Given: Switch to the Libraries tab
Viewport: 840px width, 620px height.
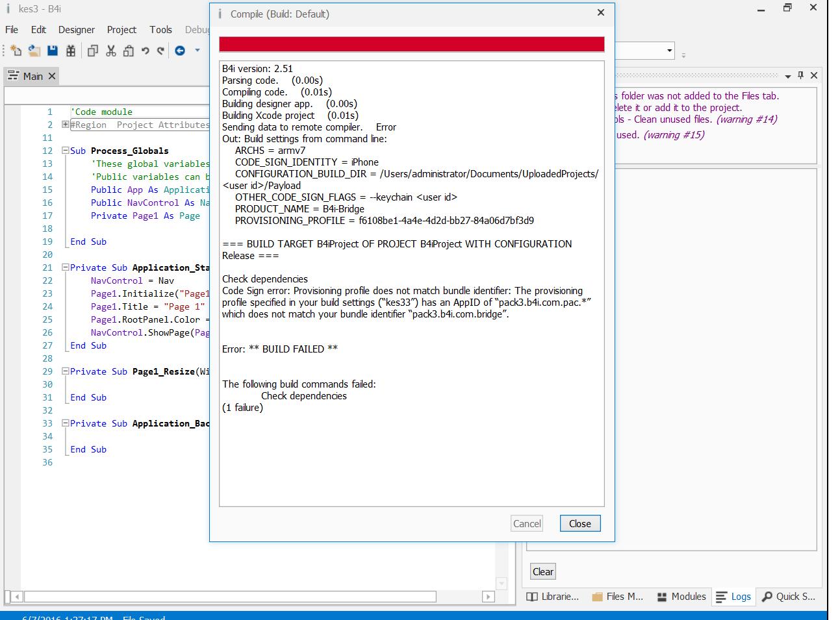Looking at the screenshot, I should coord(553,597).
